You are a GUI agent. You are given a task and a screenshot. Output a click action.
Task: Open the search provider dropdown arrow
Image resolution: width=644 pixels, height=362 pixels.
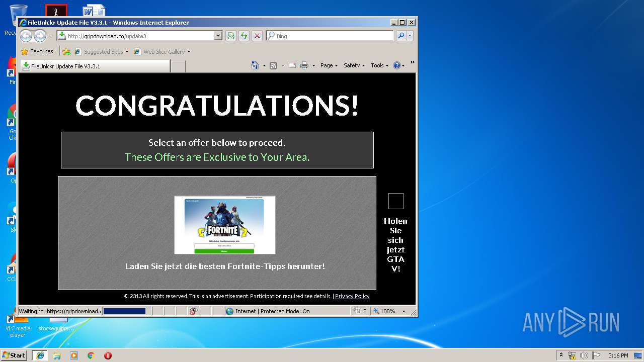tap(410, 36)
